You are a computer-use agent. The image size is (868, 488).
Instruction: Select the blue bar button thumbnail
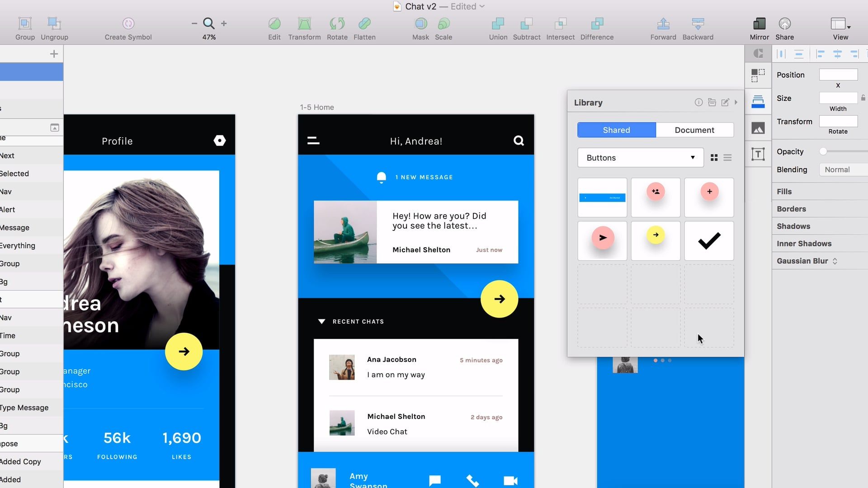point(602,197)
